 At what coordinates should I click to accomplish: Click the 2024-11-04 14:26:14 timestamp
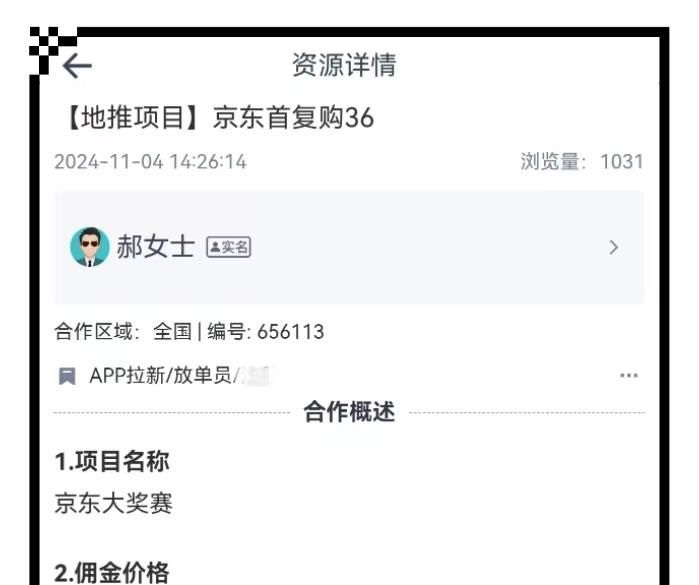(150, 161)
